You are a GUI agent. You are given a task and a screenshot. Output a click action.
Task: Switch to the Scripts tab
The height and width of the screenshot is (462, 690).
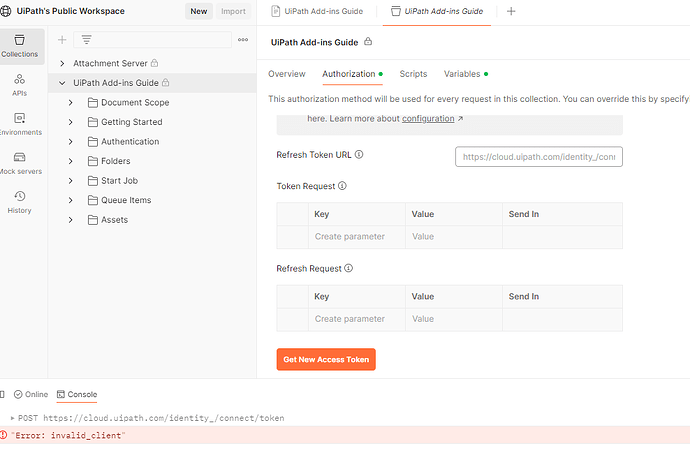click(413, 74)
